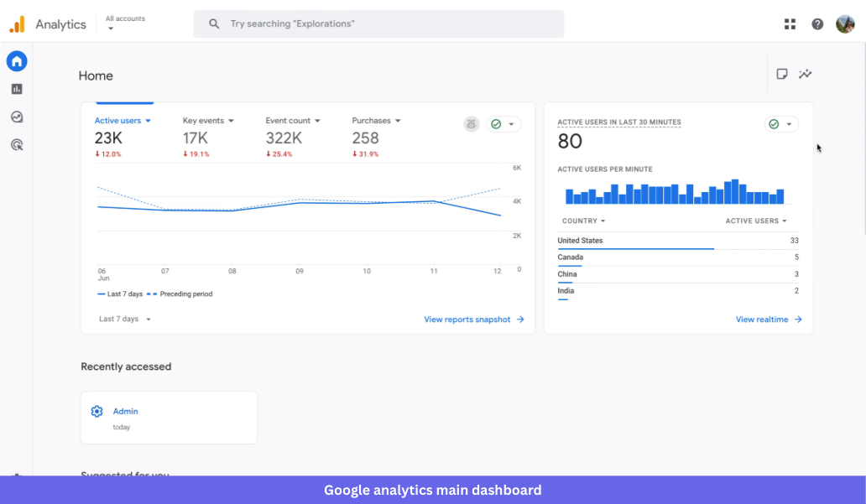Open notes using the notepad icon
Screen dimensions: 866x504
[782, 74]
